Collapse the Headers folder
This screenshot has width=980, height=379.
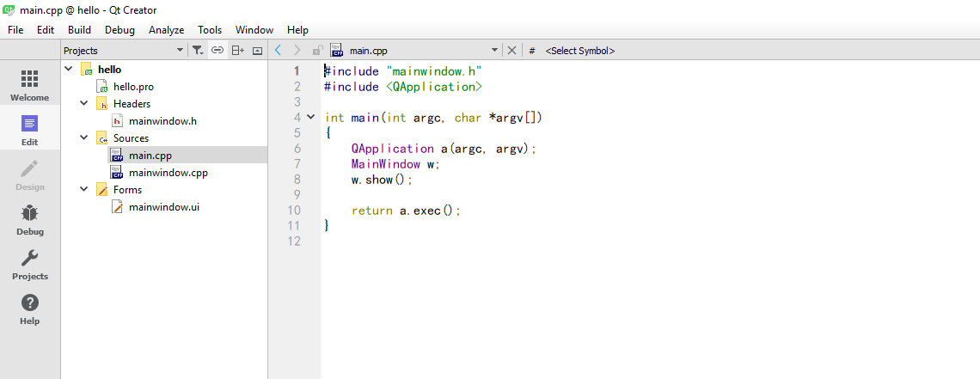[83, 104]
